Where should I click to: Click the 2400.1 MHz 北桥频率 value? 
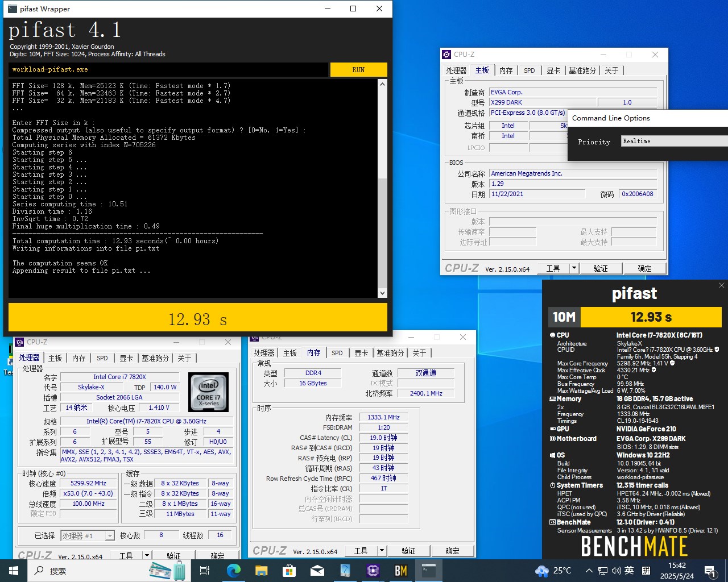[x=426, y=393]
